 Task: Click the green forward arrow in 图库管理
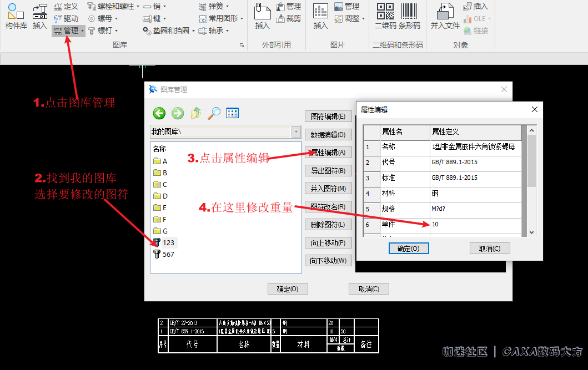click(x=178, y=113)
